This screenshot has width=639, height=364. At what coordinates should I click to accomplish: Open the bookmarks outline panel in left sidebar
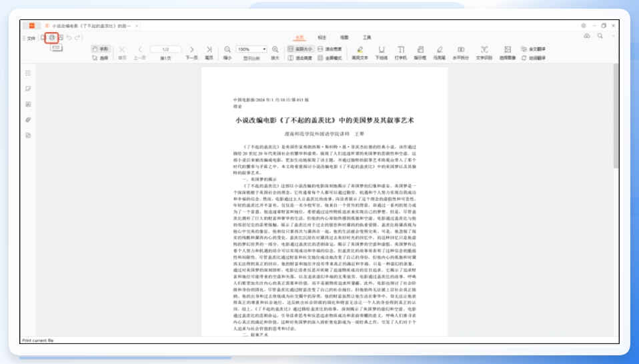[28, 73]
